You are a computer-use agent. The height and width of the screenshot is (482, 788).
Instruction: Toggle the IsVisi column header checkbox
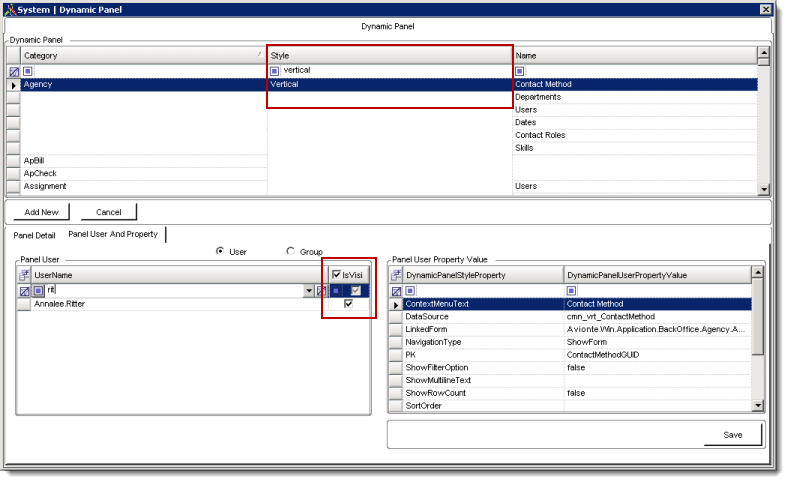point(337,274)
